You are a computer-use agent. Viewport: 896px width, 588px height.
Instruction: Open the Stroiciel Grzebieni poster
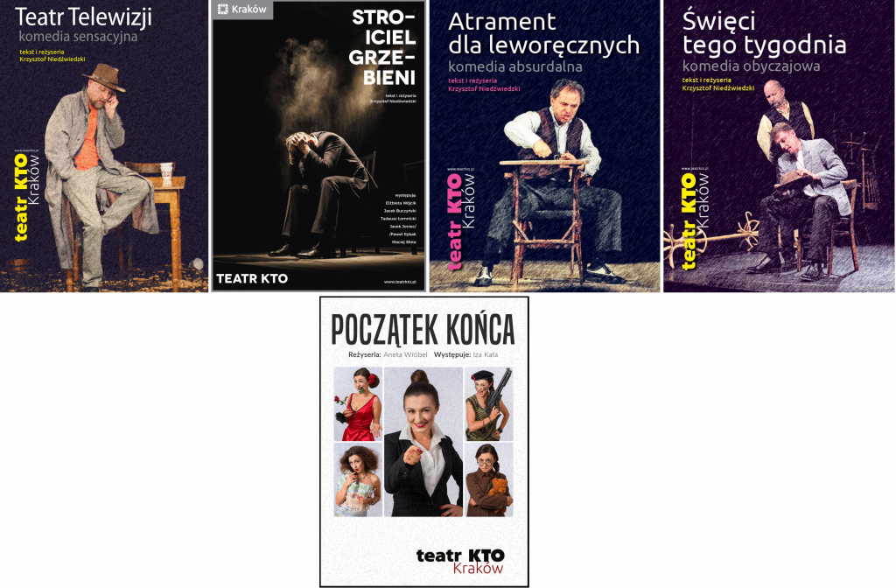pyautogui.click(x=318, y=146)
